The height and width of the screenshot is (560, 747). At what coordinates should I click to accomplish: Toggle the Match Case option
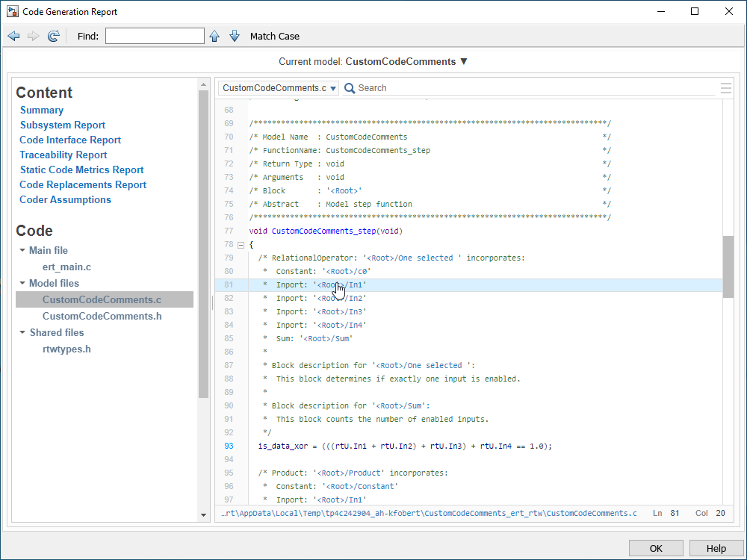(x=274, y=36)
